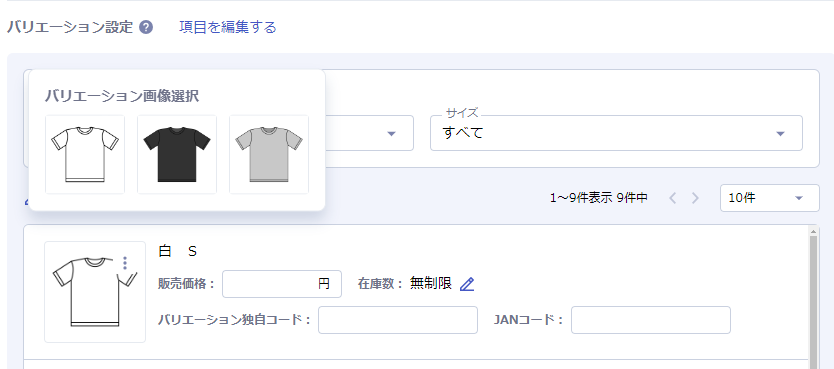Focus the バリエーション独自コード input field
The height and width of the screenshot is (369, 834).
tap(398, 320)
